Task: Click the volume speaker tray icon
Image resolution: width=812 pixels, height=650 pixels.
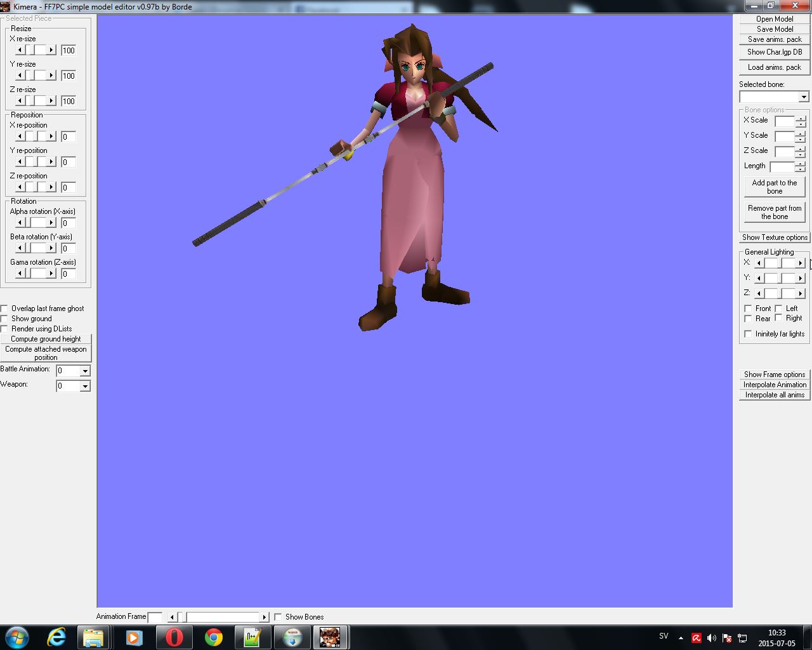Action: [711, 638]
